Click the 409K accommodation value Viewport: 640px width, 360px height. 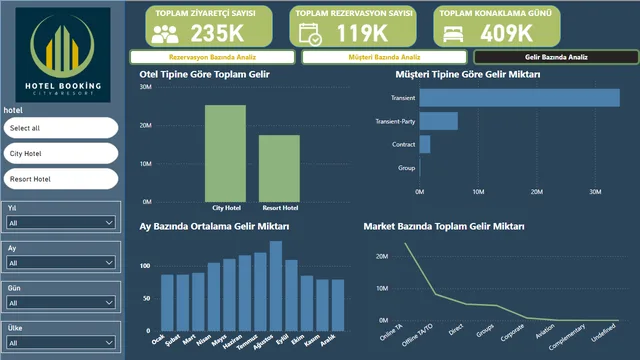(507, 33)
